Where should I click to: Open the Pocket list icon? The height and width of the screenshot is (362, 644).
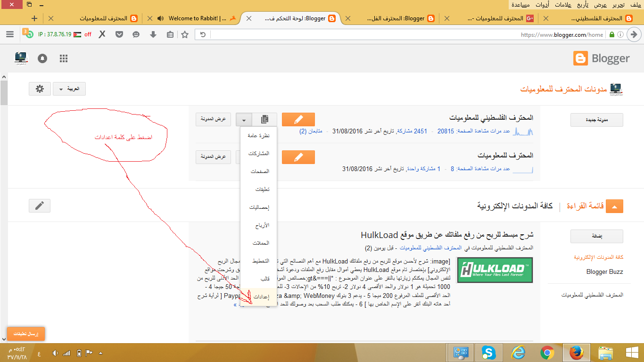pos(119,34)
